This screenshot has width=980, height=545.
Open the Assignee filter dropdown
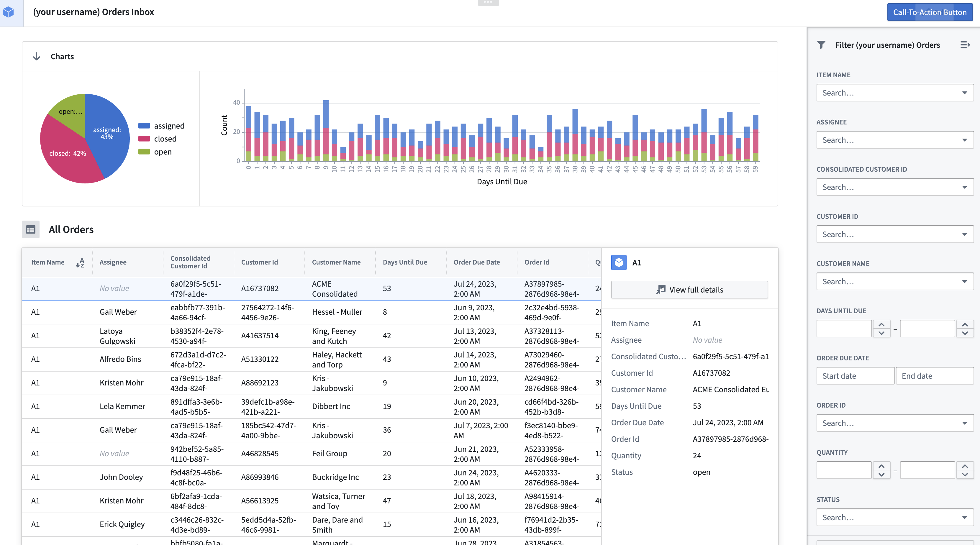point(894,140)
